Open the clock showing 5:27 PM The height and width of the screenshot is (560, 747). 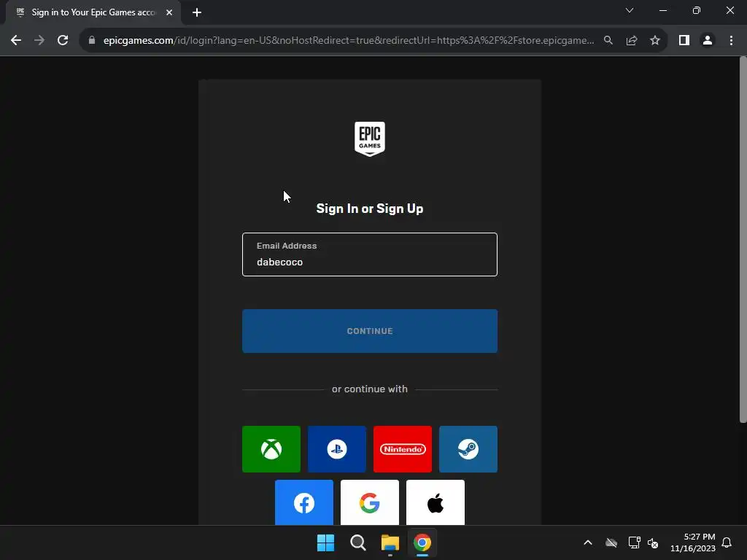pyautogui.click(x=693, y=542)
